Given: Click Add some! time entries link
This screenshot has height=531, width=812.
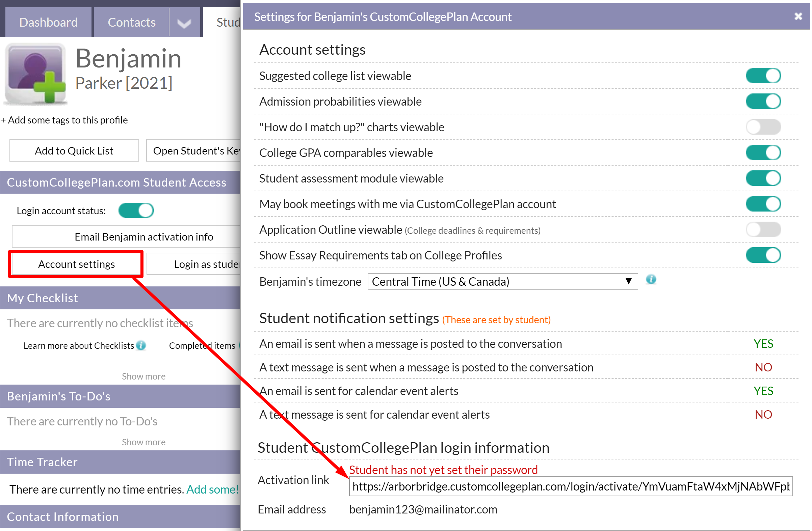Looking at the screenshot, I should [212, 489].
